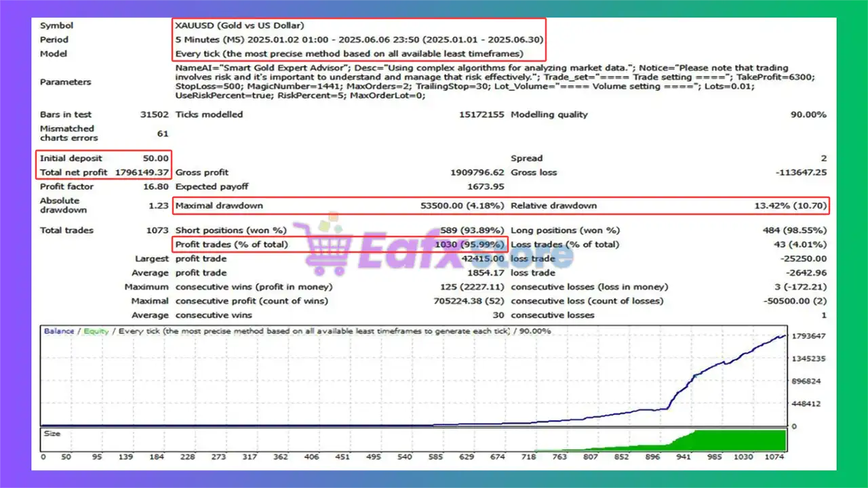Click the Initial deposit value 50.00
The width and height of the screenshot is (868, 488).
(x=156, y=158)
